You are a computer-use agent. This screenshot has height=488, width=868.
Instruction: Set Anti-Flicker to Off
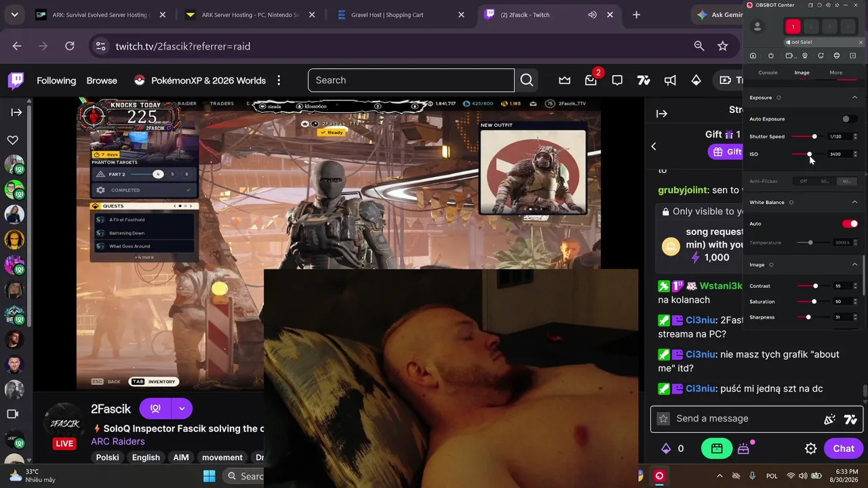tap(804, 181)
